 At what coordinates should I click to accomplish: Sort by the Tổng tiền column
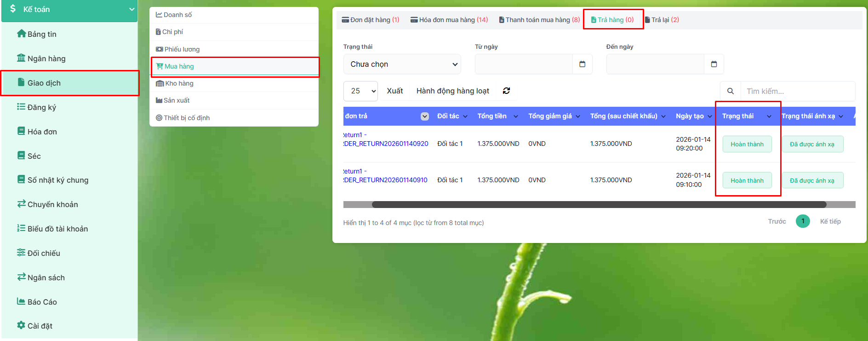[492, 116]
